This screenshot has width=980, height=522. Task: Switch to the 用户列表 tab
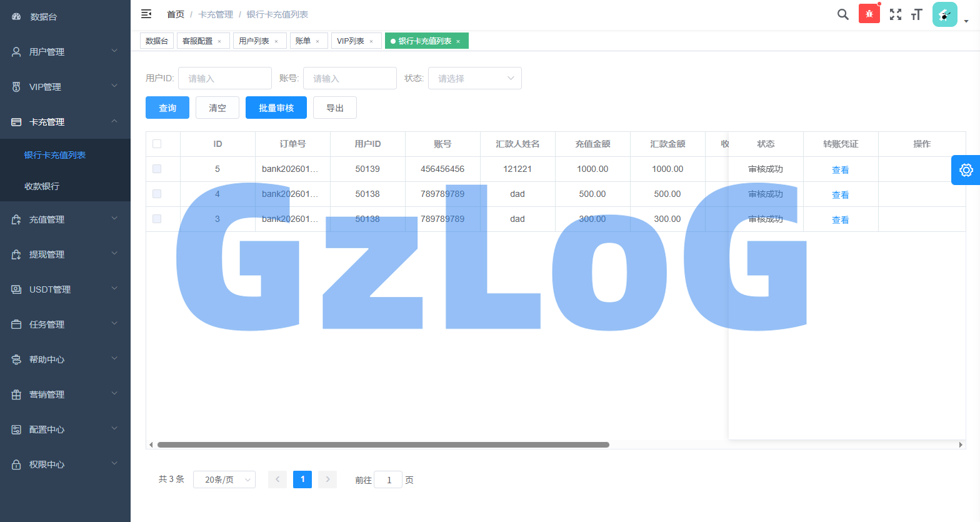(254, 41)
